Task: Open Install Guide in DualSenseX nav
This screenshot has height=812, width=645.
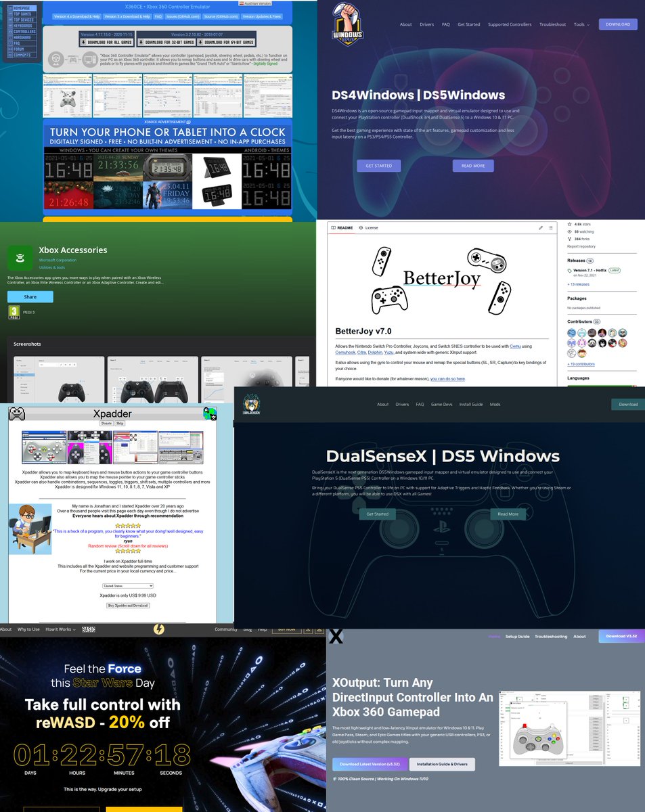Action: [470, 405]
